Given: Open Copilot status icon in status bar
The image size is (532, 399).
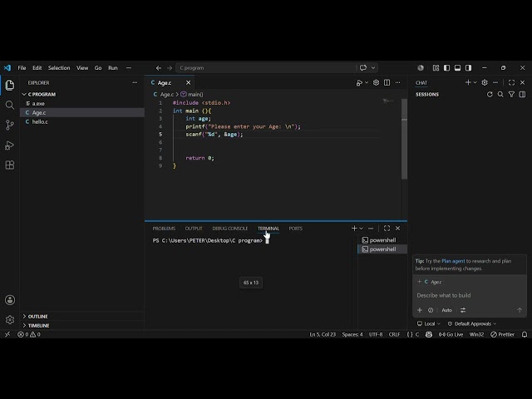Looking at the screenshot, I should pyautogui.click(x=429, y=334).
